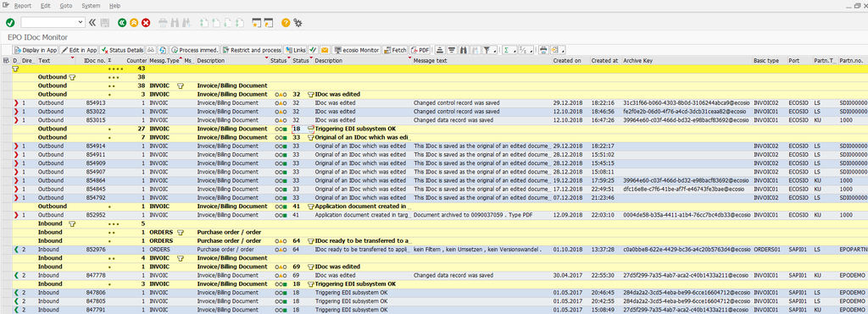Click the Links button
The width and height of the screenshot is (868, 314).
(296, 50)
